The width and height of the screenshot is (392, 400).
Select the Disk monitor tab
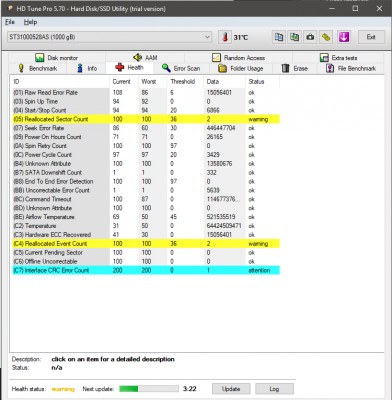pyautogui.click(x=57, y=58)
